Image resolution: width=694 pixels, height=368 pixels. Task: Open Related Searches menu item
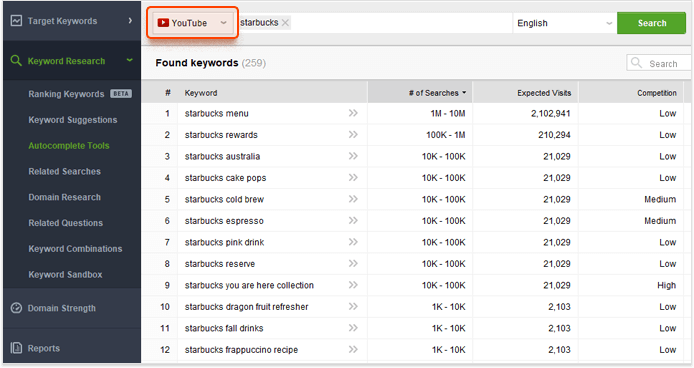[x=64, y=171]
